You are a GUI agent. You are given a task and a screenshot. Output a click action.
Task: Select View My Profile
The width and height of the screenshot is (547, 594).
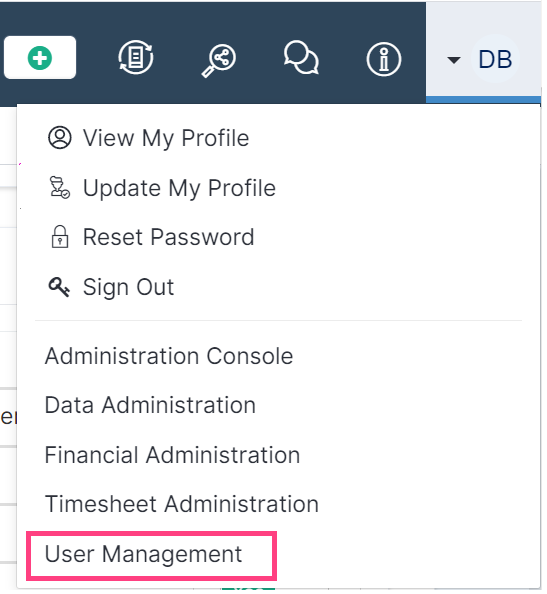(x=166, y=138)
